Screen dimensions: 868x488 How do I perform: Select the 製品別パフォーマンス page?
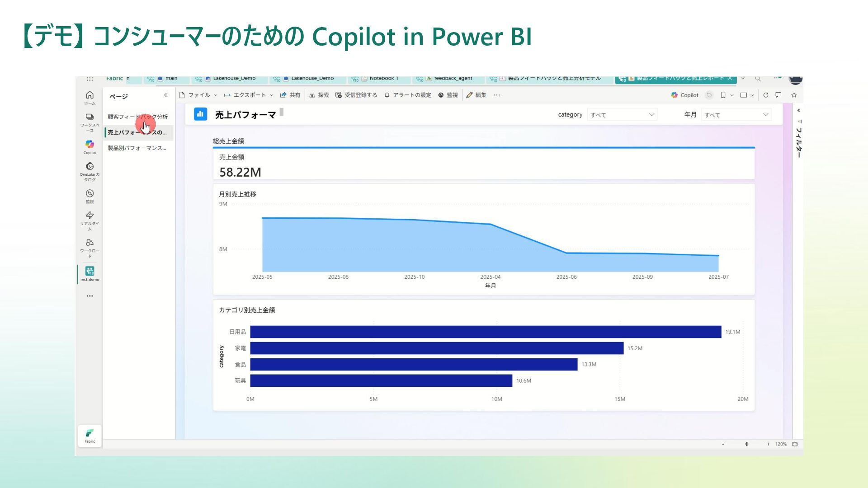click(x=137, y=148)
